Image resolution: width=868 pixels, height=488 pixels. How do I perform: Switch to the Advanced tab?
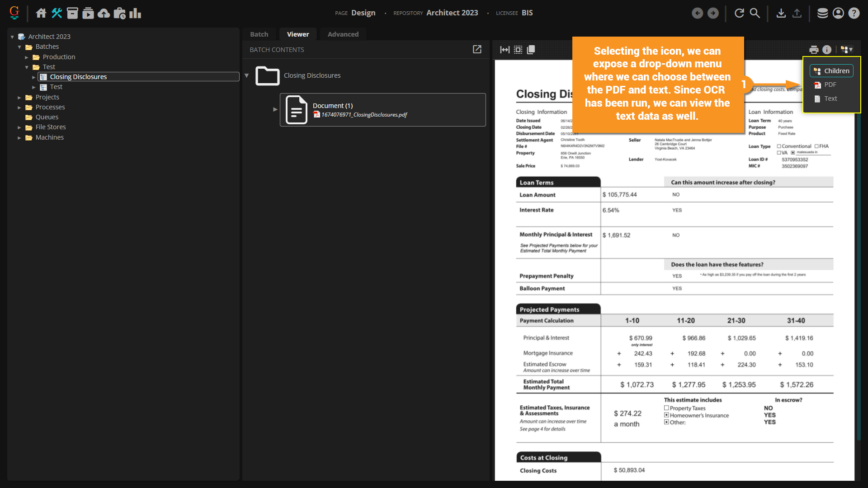[343, 34]
